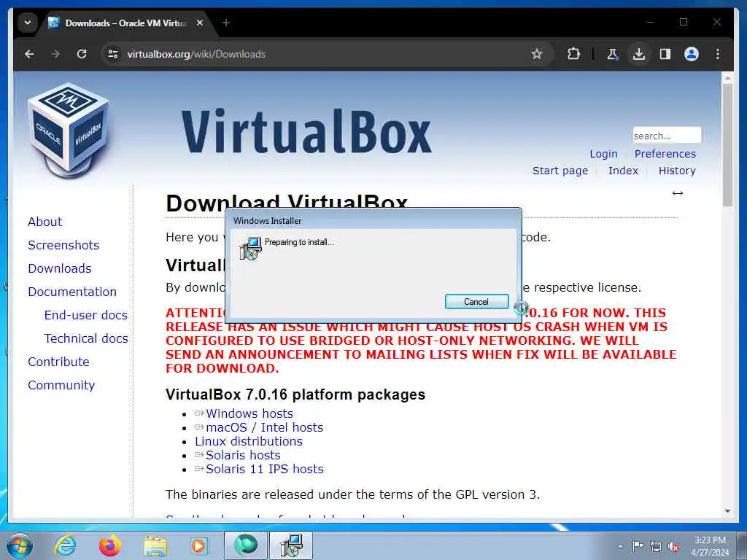This screenshot has width=747, height=560.
Task: Click the Solaris 11 IPS hosts link
Action: click(x=264, y=469)
